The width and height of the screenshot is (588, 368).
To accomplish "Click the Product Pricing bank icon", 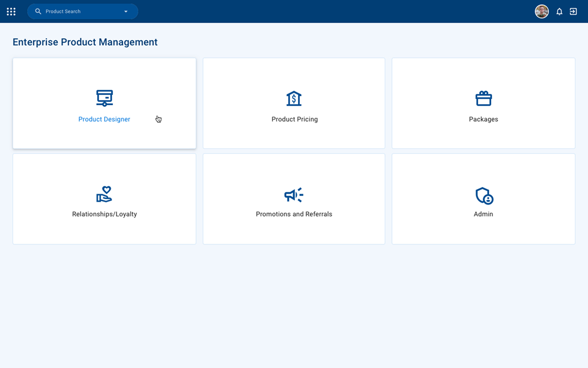I will pos(294,98).
